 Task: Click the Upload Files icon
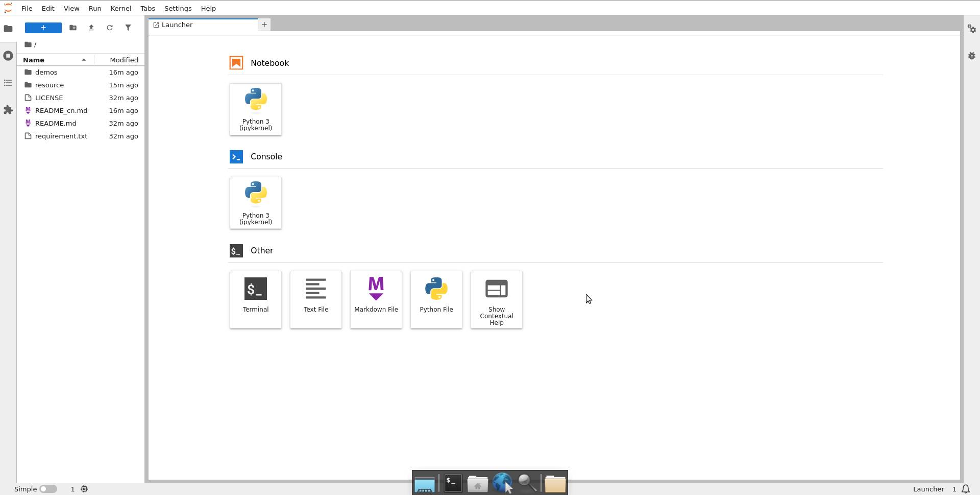coord(91,28)
